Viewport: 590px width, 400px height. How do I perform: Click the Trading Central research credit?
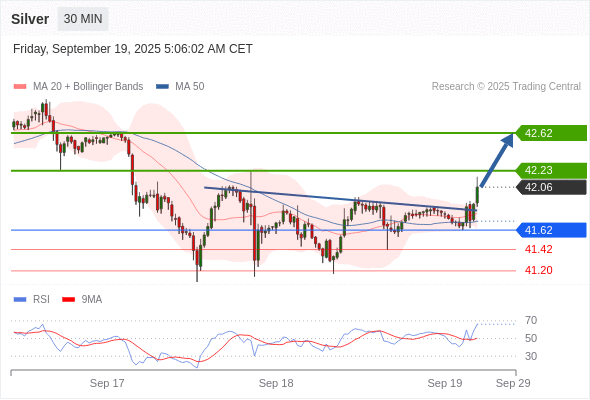point(506,87)
